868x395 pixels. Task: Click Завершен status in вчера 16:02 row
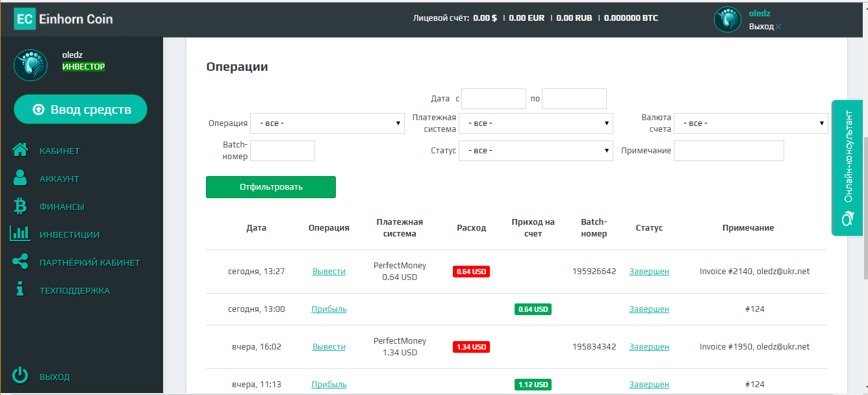(x=649, y=347)
